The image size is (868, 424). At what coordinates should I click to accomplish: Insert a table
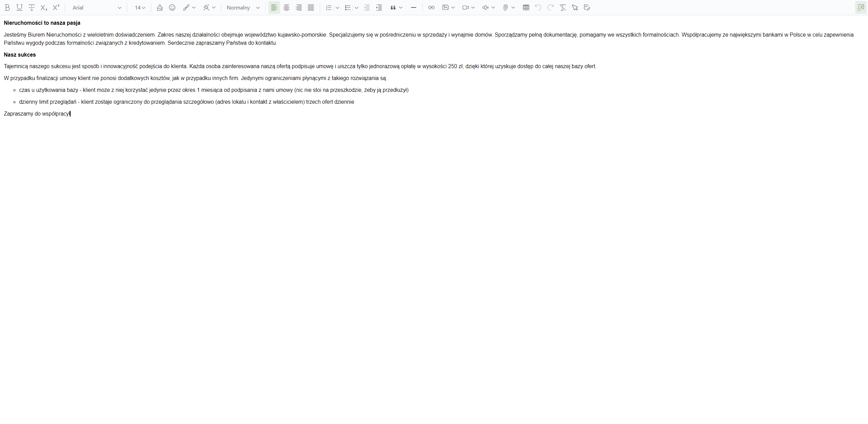click(526, 7)
